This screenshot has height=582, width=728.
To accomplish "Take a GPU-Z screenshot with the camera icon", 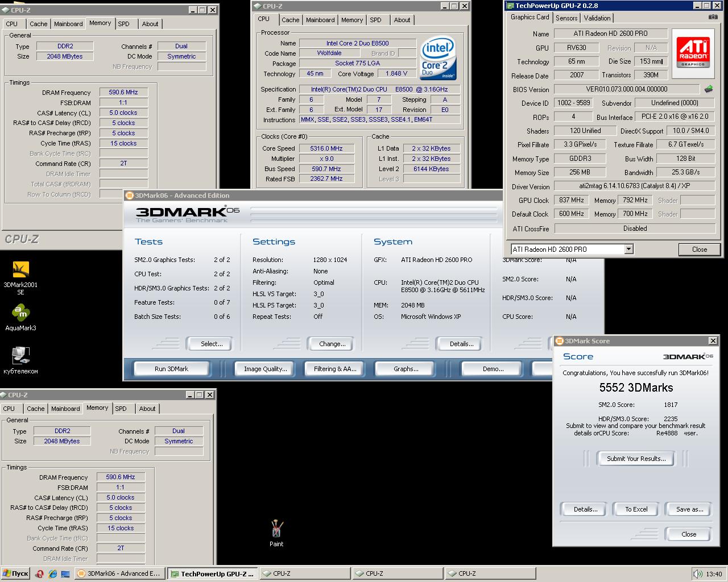I will pos(713,18).
